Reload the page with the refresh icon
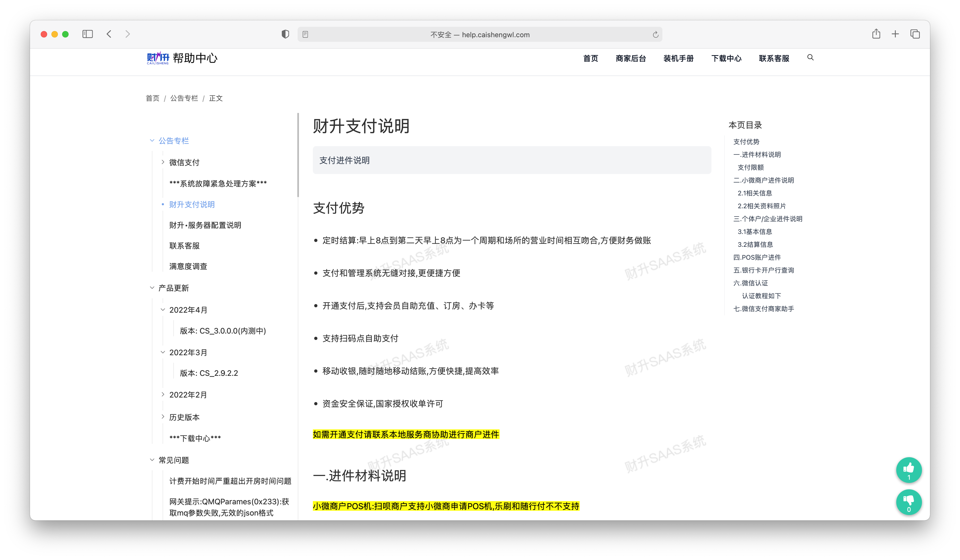This screenshot has width=960, height=560. point(655,35)
